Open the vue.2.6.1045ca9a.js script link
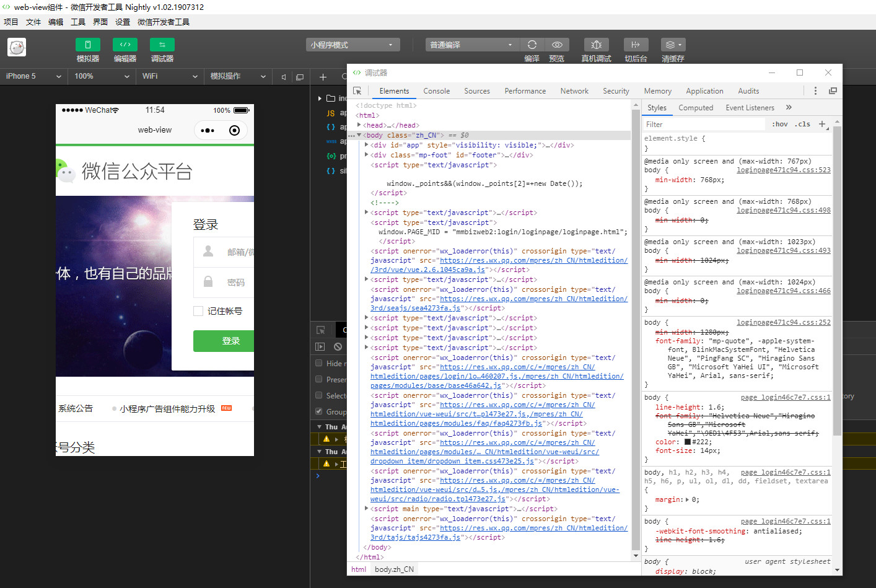Screen dimensions: 876x588 click(x=427, y=270)
